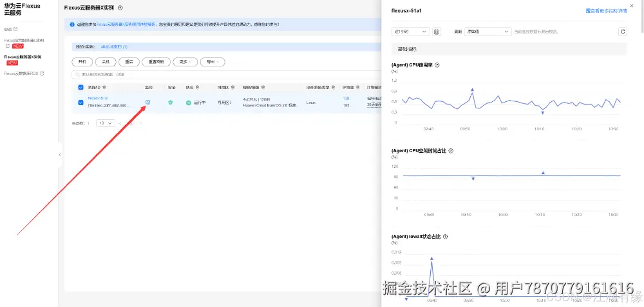This screenshot has height=307, width=644.
Task: Click the blue info icon in banner
Action: (x=72, y=25)
